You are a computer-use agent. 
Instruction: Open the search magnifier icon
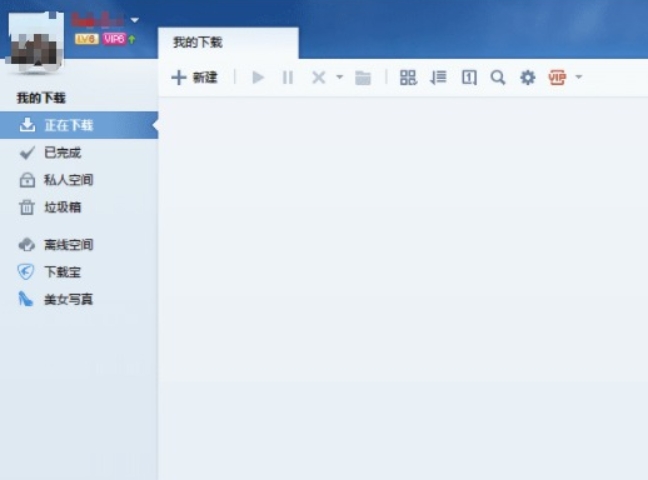pyautogui.click(x=498, y=77)
